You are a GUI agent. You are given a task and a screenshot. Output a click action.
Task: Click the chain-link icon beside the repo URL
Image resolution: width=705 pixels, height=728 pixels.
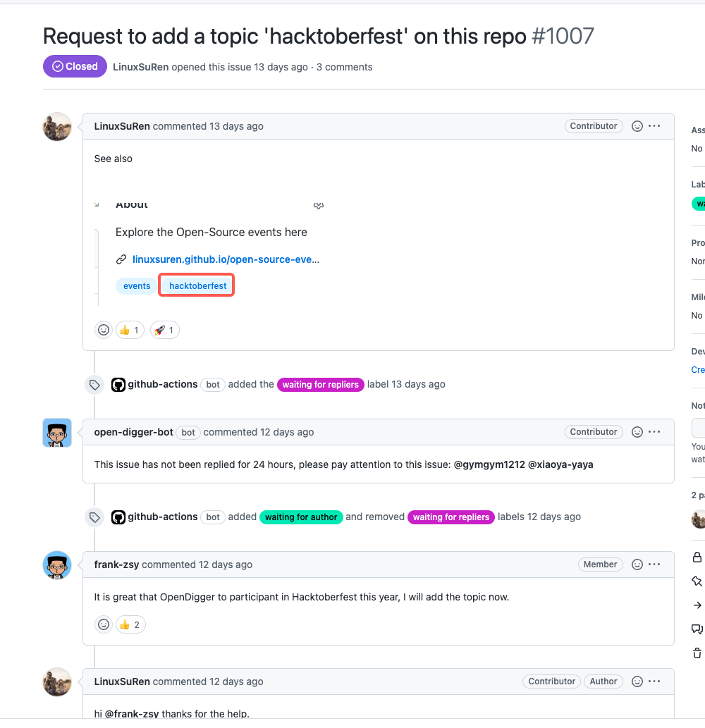121,259
